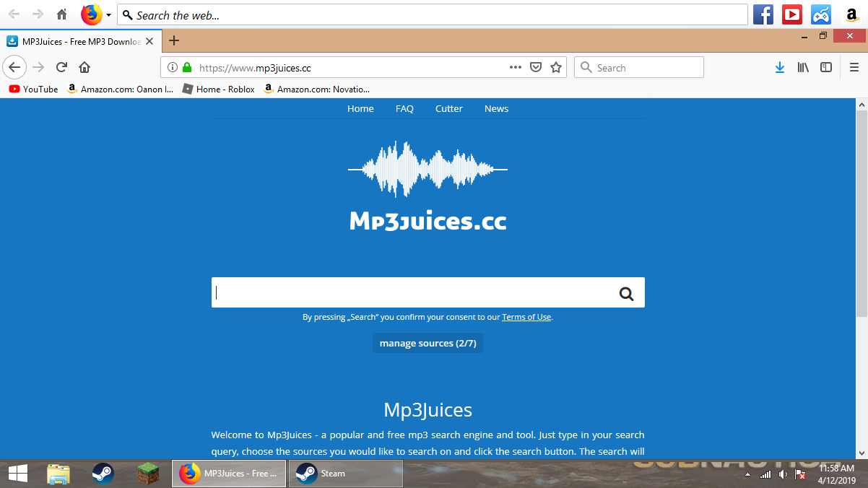Image resolution: width=868 pixels, height=488 pixels.
Task: Open the 'Amazon.com: Novatio...' bookmark
Action: point(316,89)
